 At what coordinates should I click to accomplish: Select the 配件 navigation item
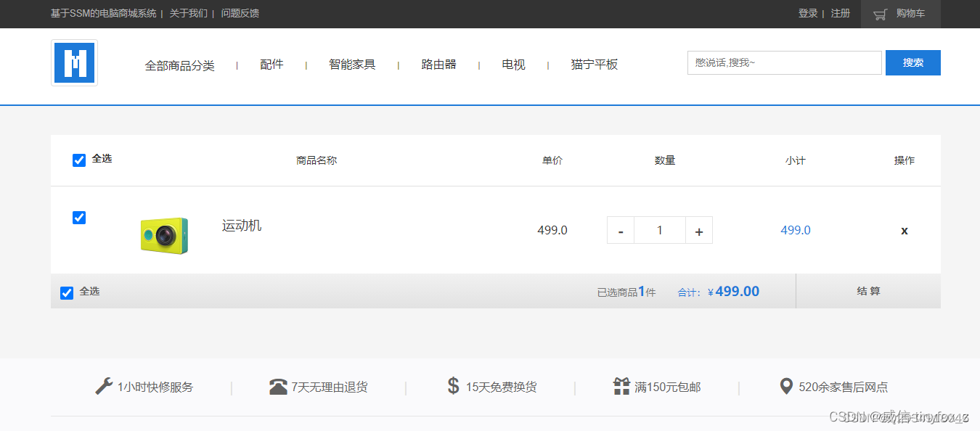point(271,65)
